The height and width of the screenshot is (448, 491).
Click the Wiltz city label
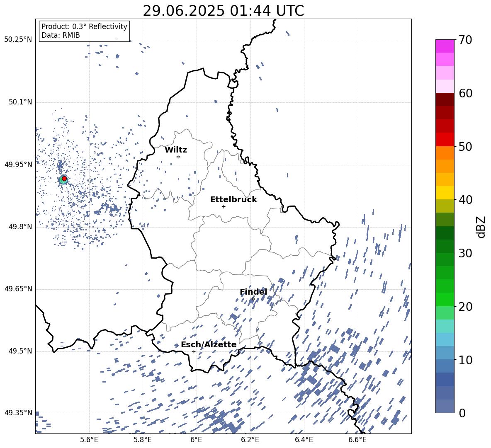[176, 150]
